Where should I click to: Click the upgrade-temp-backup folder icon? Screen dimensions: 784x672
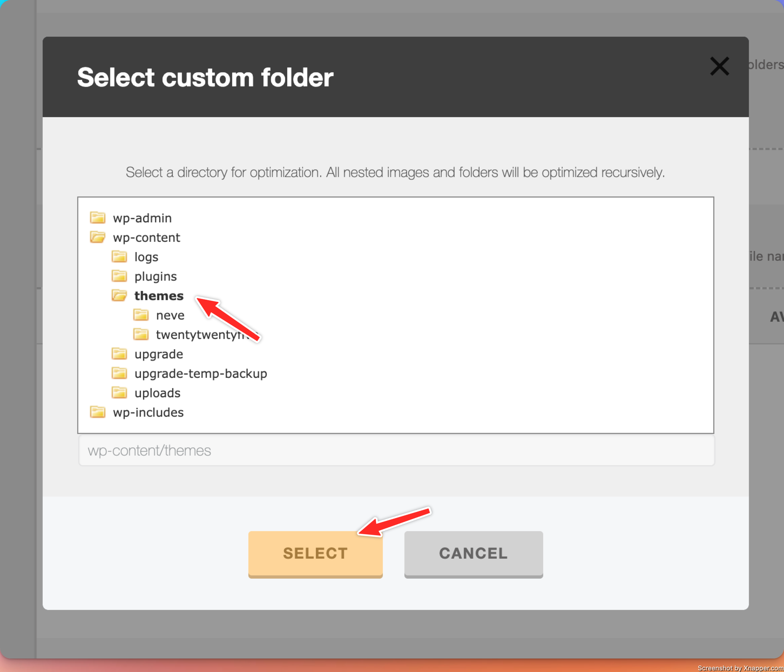click(119, 373)
